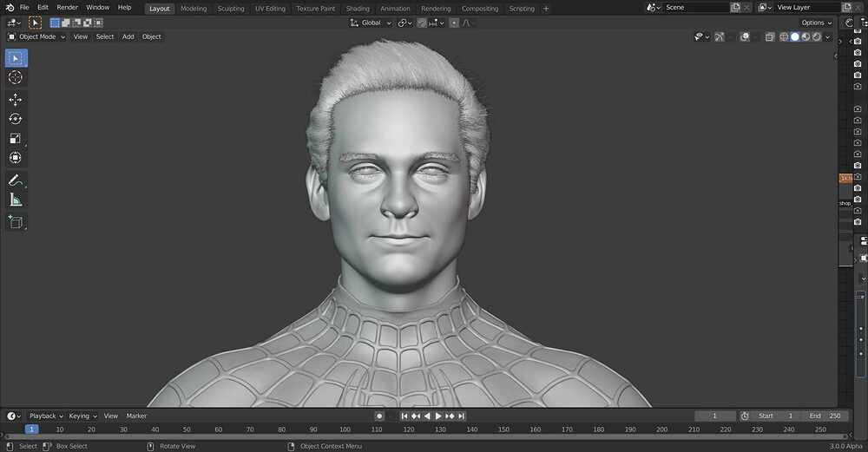Viewport: 868px width, 452px height.
Task: Open the Object Mode dropdown
Action: [x=36, y=37]
